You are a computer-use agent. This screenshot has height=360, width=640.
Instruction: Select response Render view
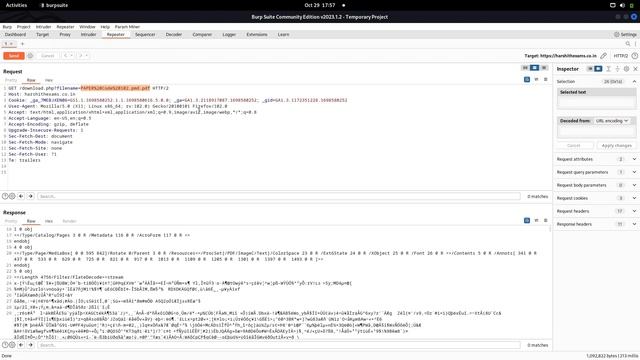69,221
